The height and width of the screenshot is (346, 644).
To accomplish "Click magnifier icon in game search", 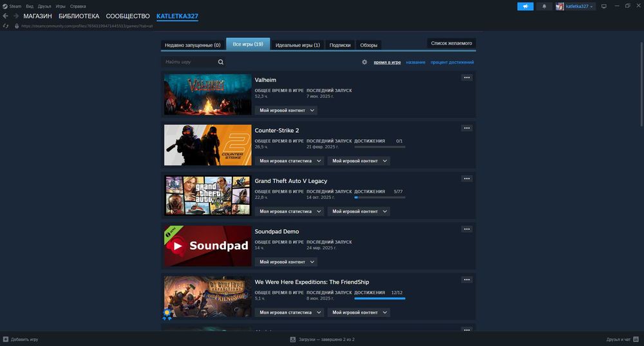I will click(x=220, y=62).
